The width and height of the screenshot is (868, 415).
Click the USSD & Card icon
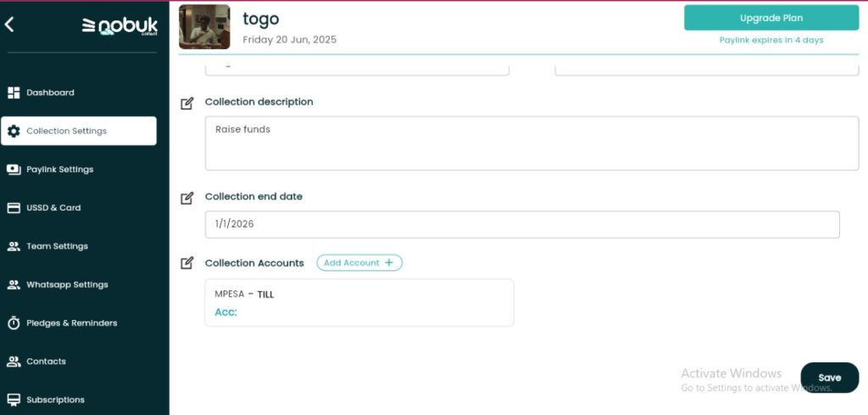14,208
